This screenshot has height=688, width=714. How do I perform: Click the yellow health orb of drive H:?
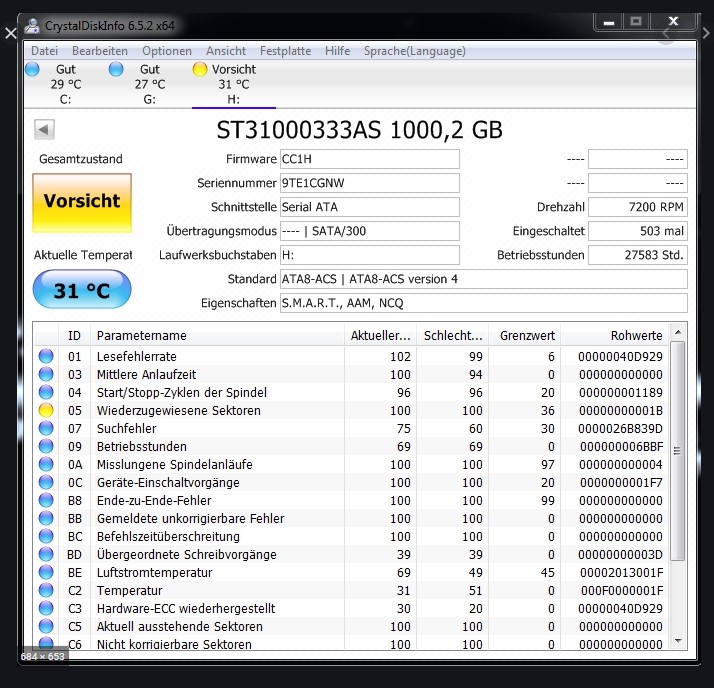(199, 69)
